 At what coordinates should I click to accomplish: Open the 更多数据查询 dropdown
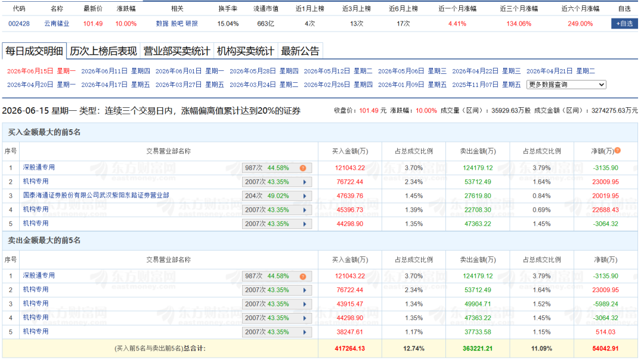click(x=566, y=85)
